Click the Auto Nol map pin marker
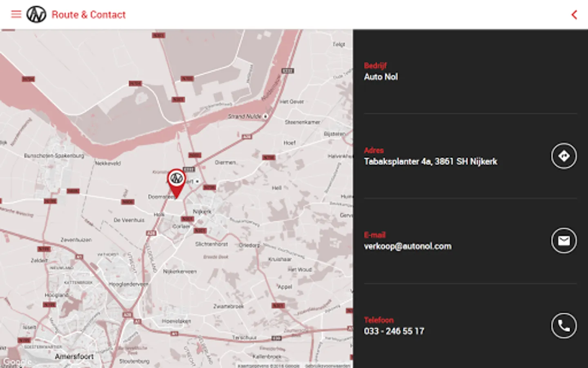The image size is (588, 368). 176,184
